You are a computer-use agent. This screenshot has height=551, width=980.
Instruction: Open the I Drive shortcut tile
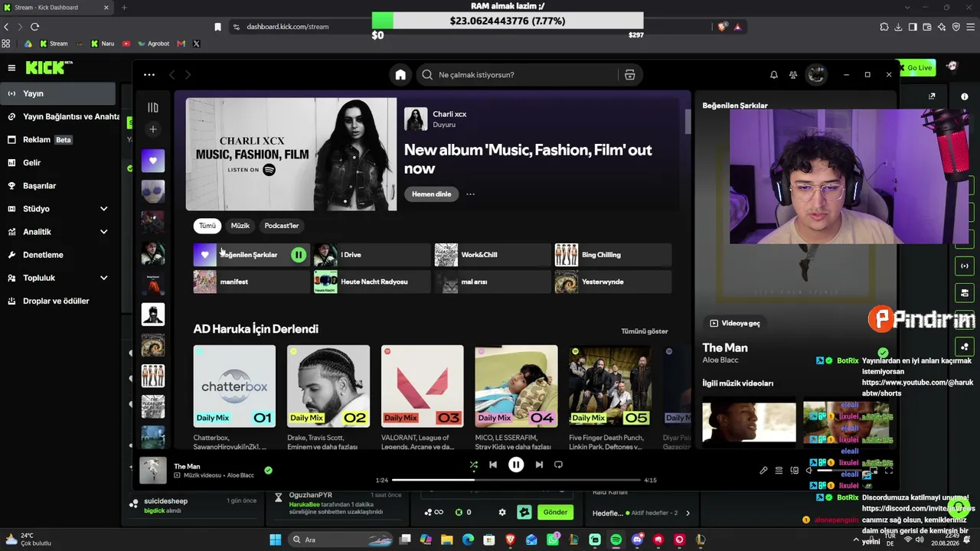[372, 255]
